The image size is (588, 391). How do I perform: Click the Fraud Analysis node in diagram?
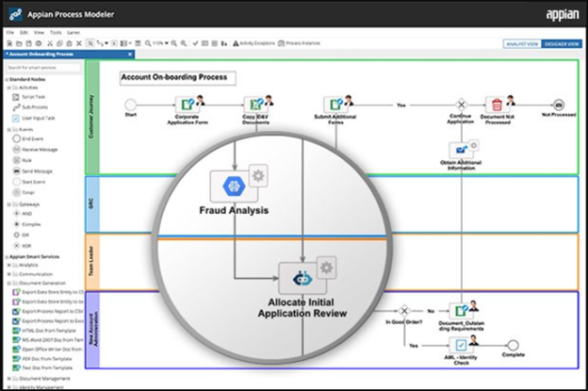click(x=234, y=186)
